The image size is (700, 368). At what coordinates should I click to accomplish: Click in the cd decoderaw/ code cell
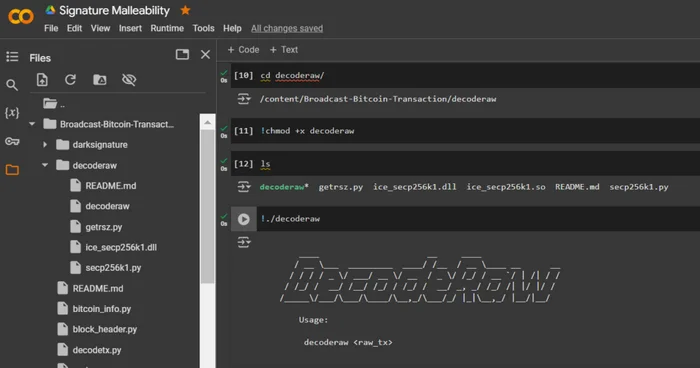(x=478, y=75)
